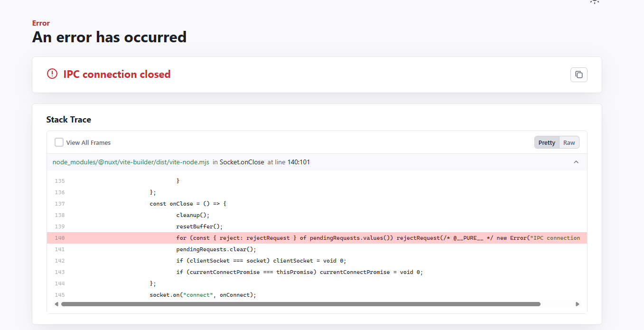Click "Socket.onClose" in the frame header
The width and height of the screenshot is (644, 330).
[242, 162]
